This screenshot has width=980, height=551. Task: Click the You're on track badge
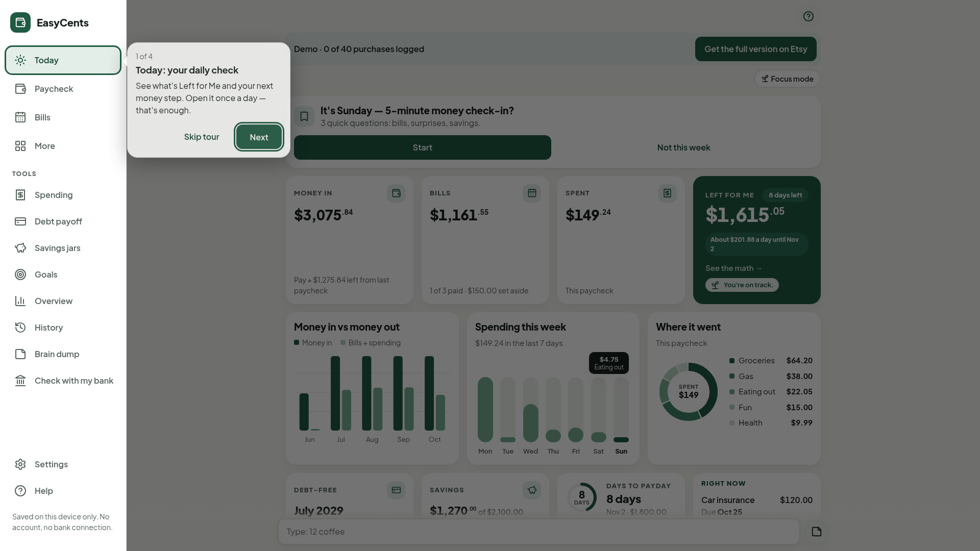[x=742, y=285]
